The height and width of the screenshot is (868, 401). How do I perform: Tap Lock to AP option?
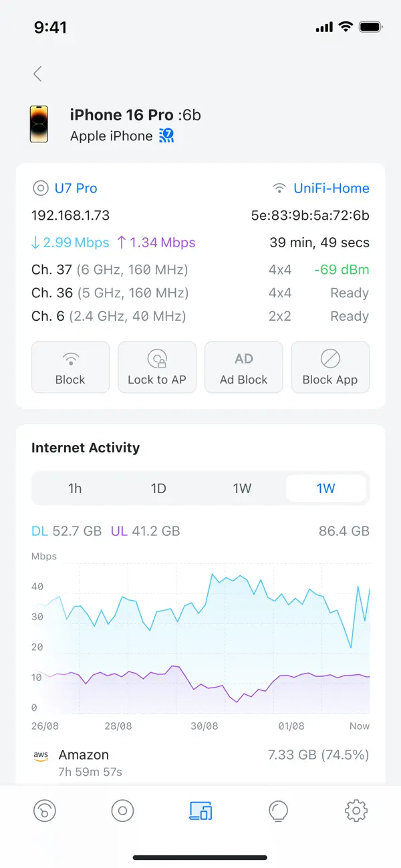coord(157,366)
